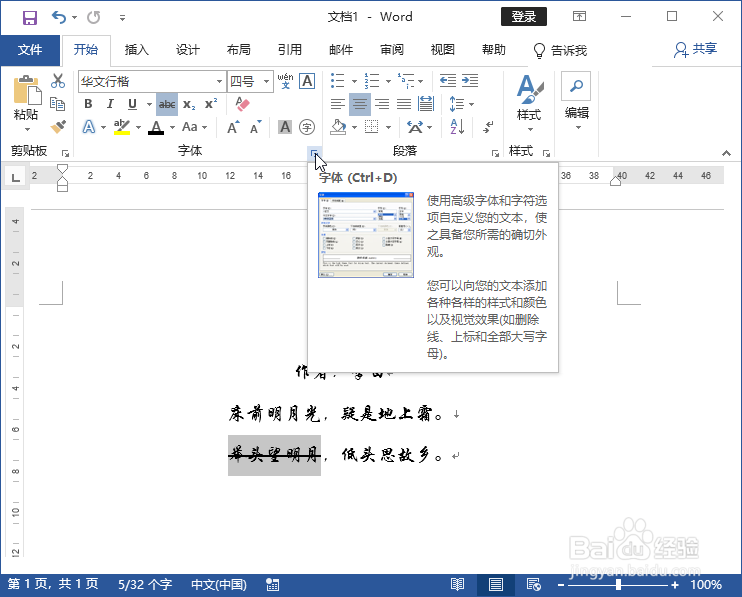Image resolution: width=742 pixels, height=597 pixels.
Task: Switch to Read Mode view
Action: coord(457,585)
